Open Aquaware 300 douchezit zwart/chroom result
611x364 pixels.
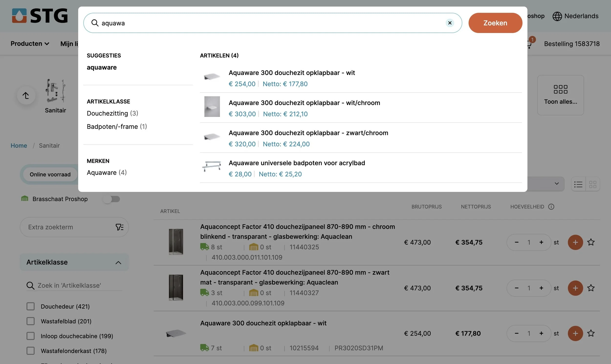361,138
